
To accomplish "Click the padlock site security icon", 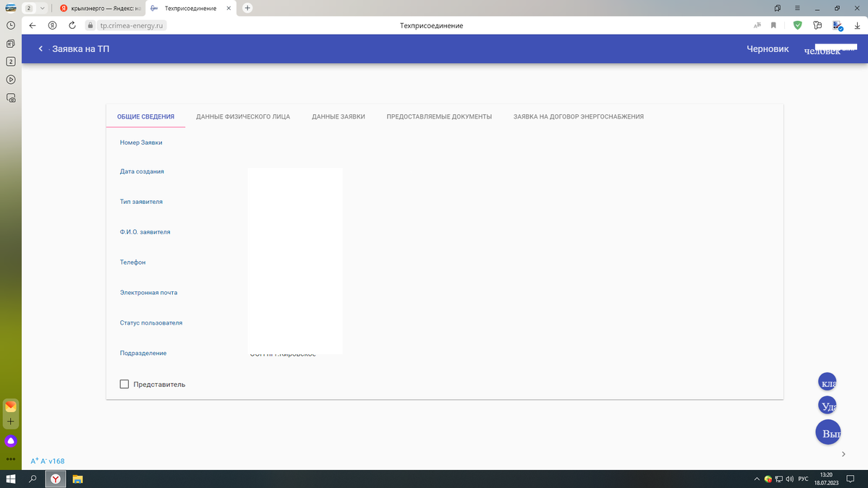I will pos(90,25).
